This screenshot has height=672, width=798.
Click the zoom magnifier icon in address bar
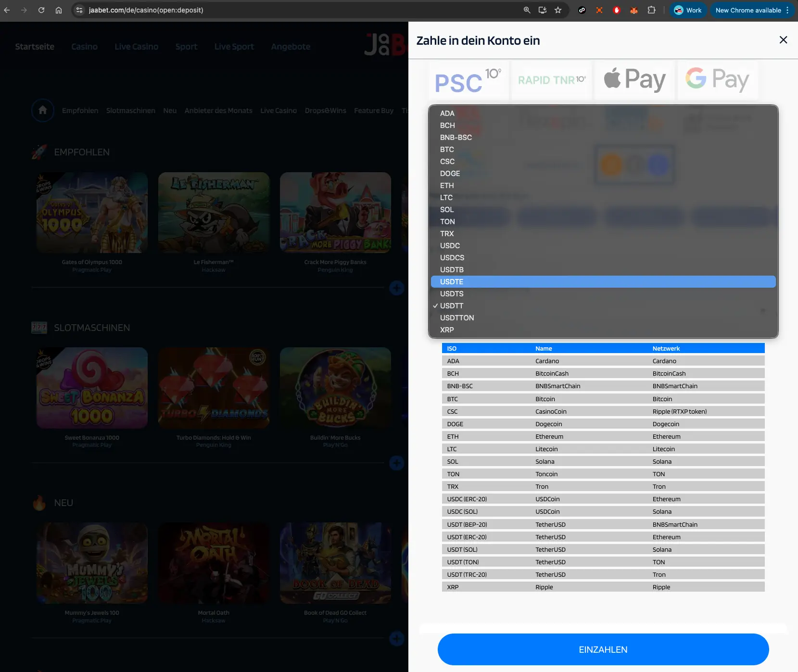pyautogui.click(x=527, y=10)
